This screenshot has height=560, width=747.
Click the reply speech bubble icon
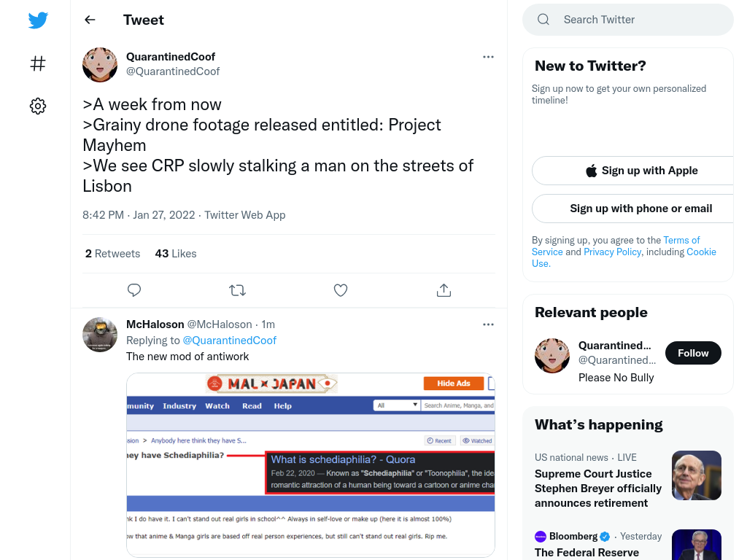pos(134,290)
